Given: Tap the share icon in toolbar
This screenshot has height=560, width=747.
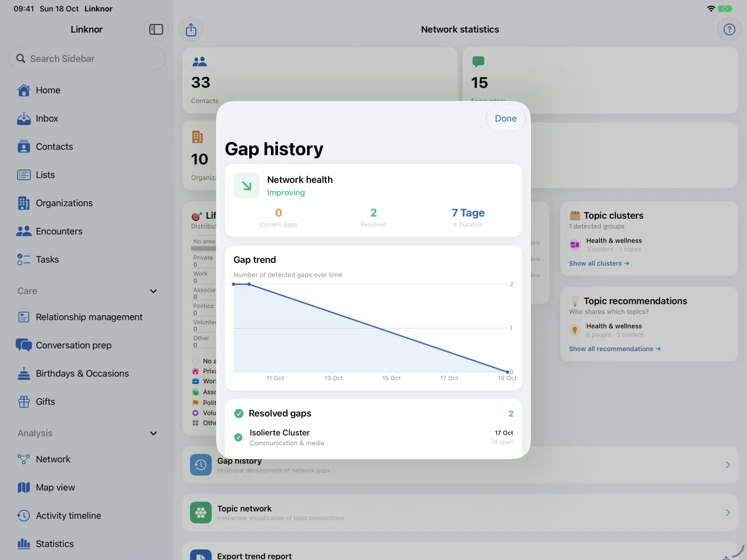Looking at the screenshot, I should point(191,29).
